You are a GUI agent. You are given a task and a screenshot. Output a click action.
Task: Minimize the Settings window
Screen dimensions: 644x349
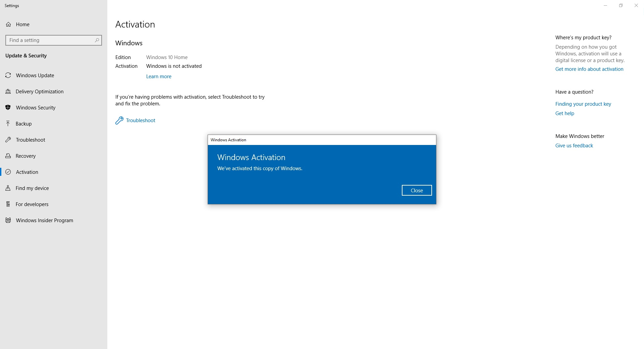(x=605, y=5)
